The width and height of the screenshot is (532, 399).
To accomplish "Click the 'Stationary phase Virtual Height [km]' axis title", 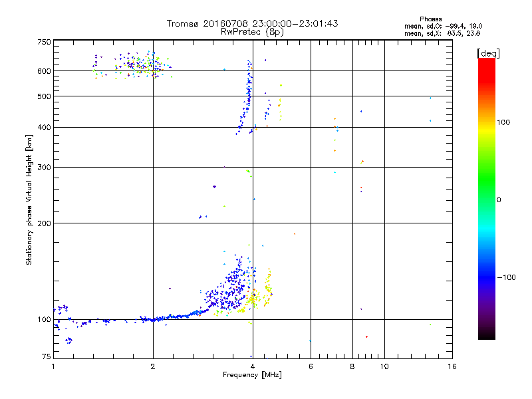I will [x=29, y=200].
